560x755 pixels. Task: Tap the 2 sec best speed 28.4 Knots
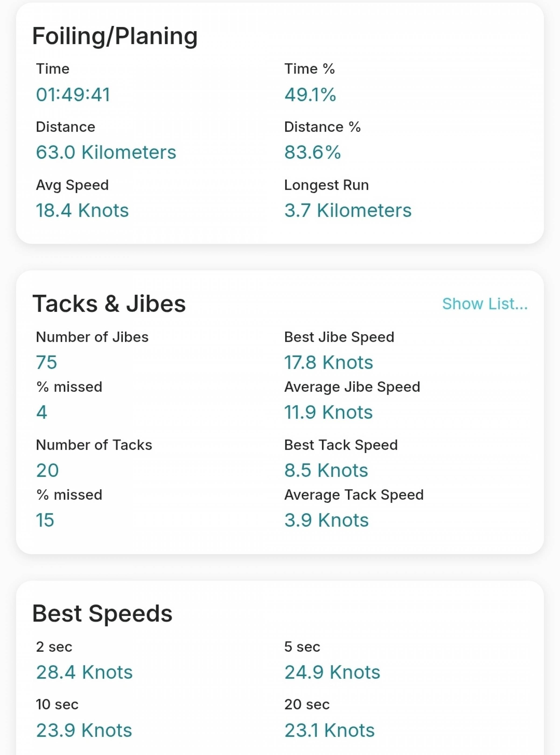pyautogui.click(x=84, y=672)
